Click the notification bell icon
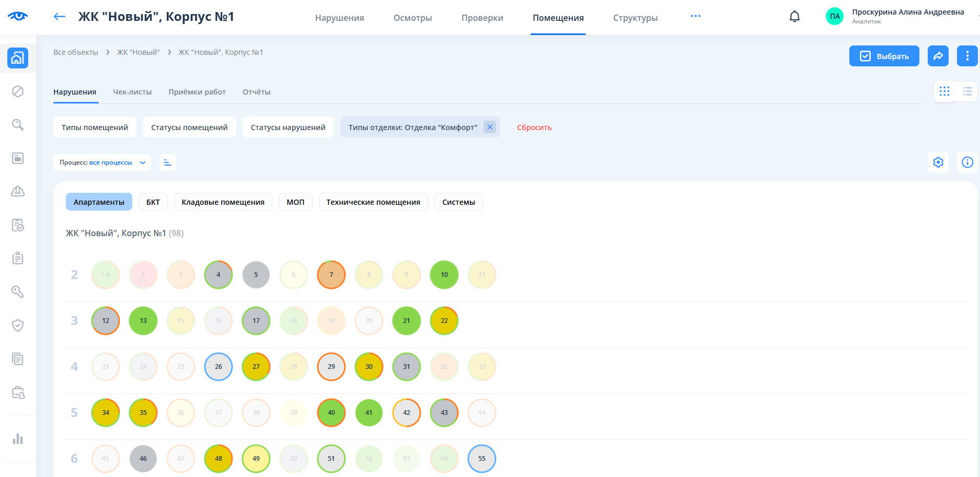This screenshot has height=477, width=980. click(x=794, y=17)
